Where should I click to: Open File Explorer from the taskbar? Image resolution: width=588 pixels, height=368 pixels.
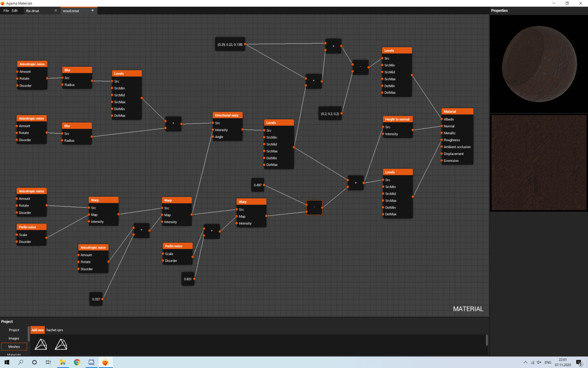click(x=63, y=362)
